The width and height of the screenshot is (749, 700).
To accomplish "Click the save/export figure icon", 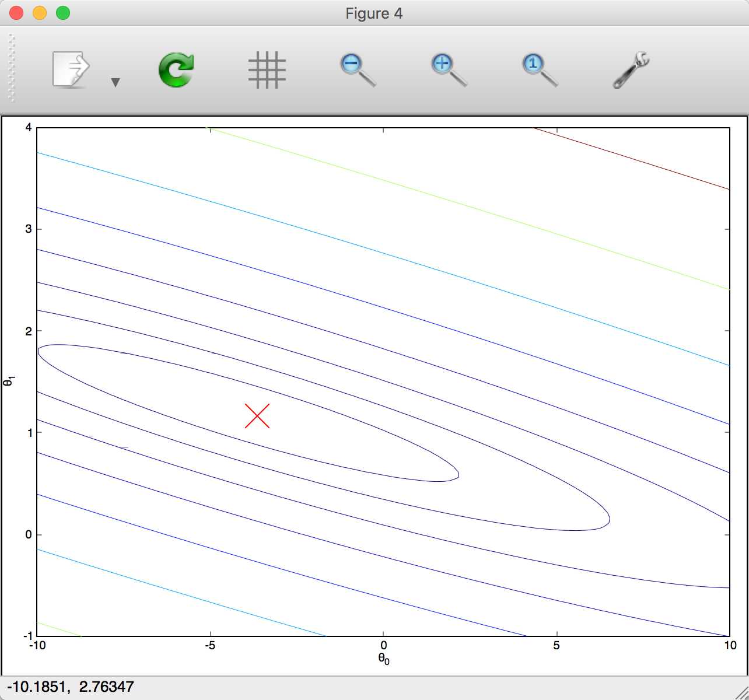I will (71, 70).
